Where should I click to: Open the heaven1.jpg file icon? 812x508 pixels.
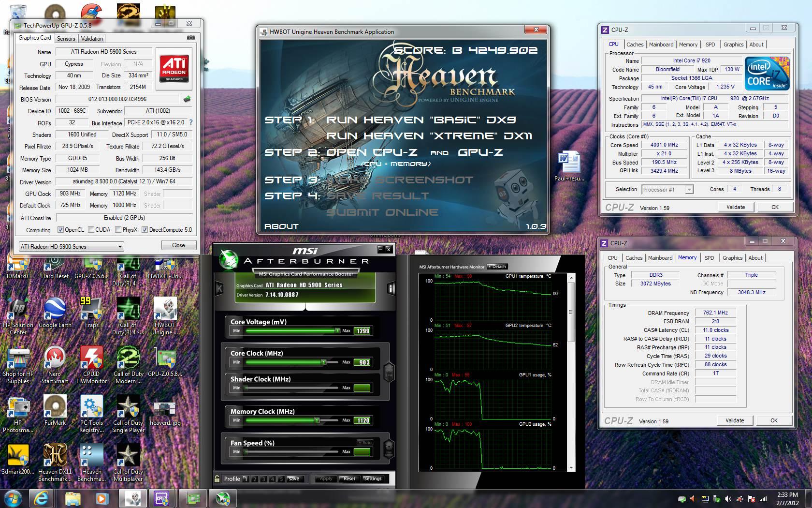[x=165, y=410]
